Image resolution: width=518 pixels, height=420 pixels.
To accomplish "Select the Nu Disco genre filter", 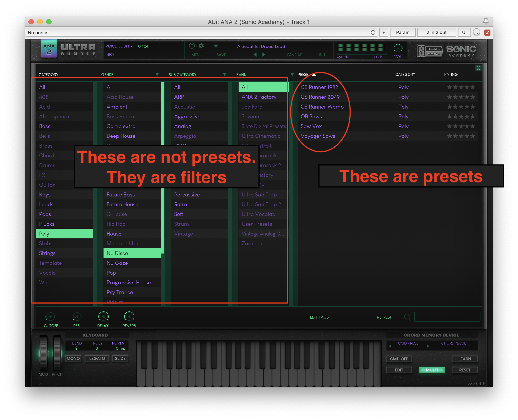I will pyautogui.click(x=132, y=253).
